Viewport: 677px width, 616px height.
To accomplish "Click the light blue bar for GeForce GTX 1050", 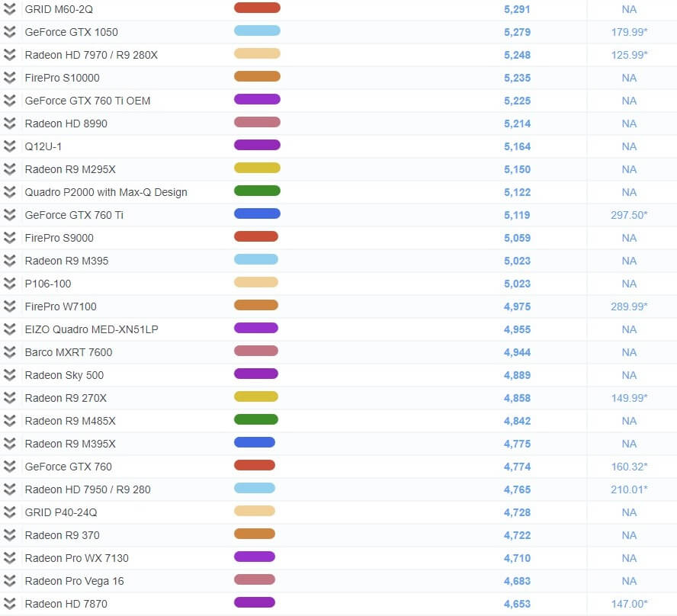I will coord(258,30).
